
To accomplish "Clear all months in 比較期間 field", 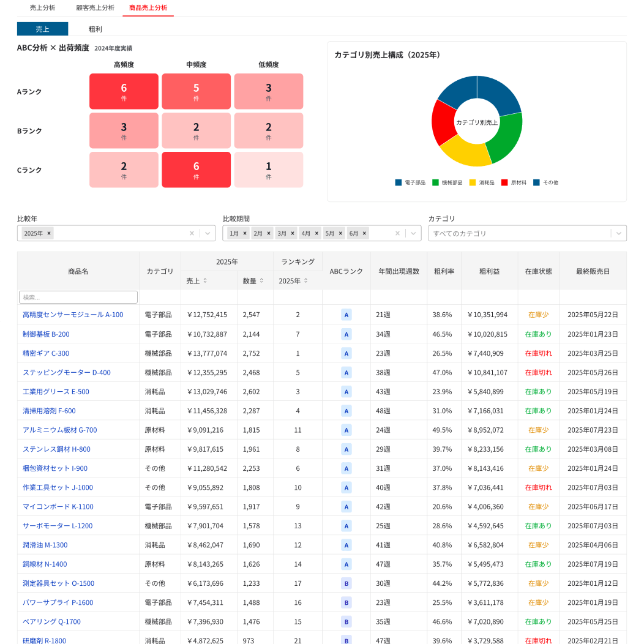I will (x=397, y=233).
